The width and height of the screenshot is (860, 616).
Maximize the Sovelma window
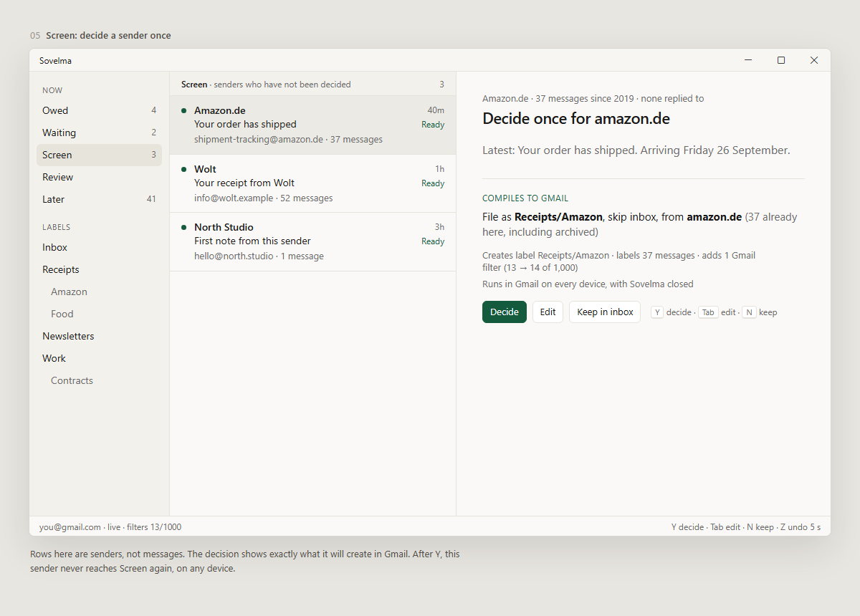(781, 60)
